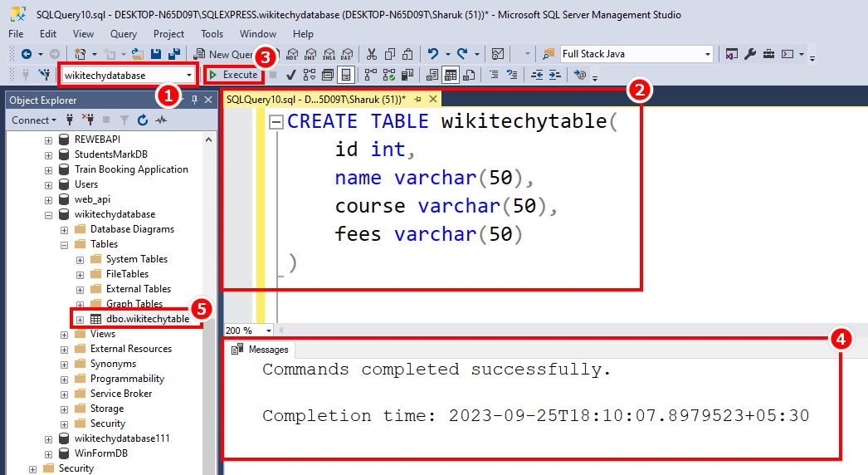Open properties with the wrench icon
The height and width of the screenshot is (475, 868).
point(750,54)
